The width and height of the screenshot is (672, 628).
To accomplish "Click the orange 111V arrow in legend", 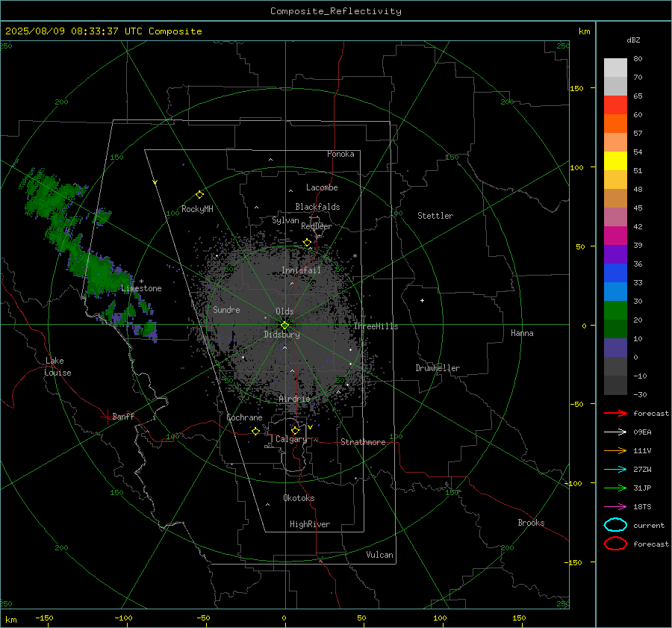I will (615, 450).
